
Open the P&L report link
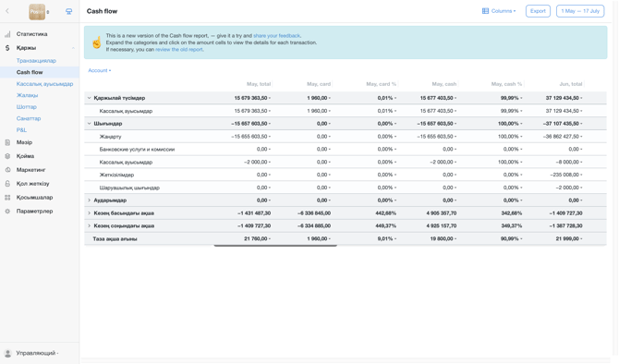(x=21, y=130)
